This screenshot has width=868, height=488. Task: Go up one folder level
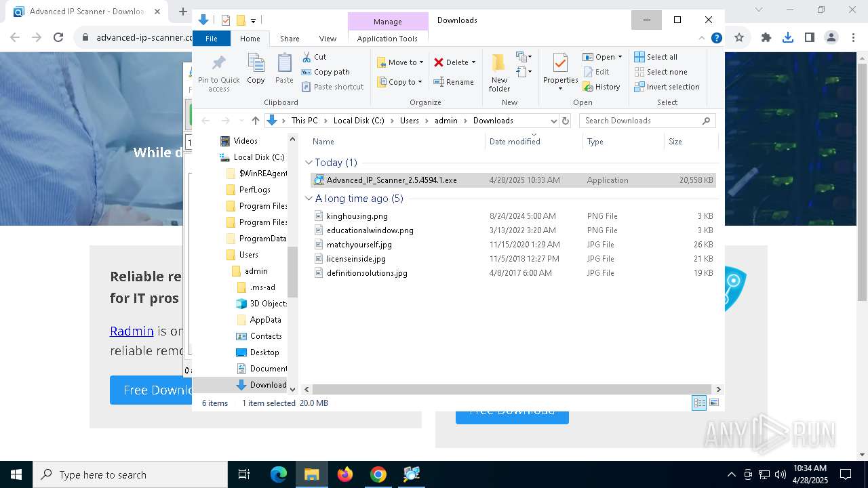pos(255,121)
